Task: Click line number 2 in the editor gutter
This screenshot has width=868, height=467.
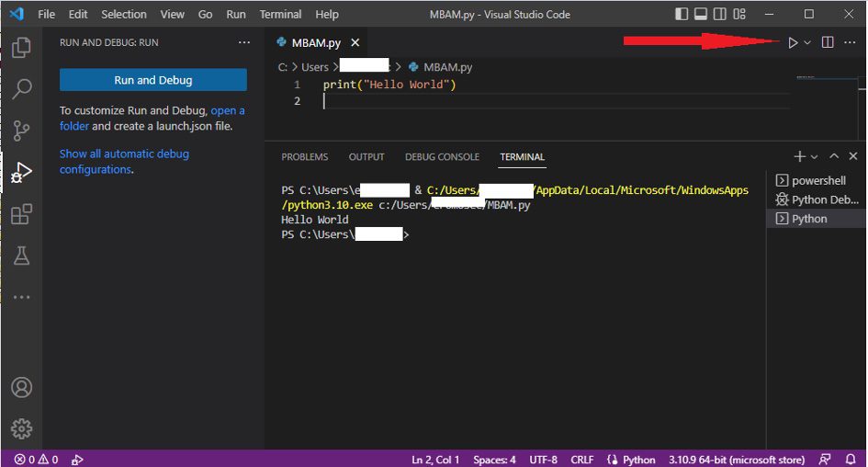Action: [298, 101]
